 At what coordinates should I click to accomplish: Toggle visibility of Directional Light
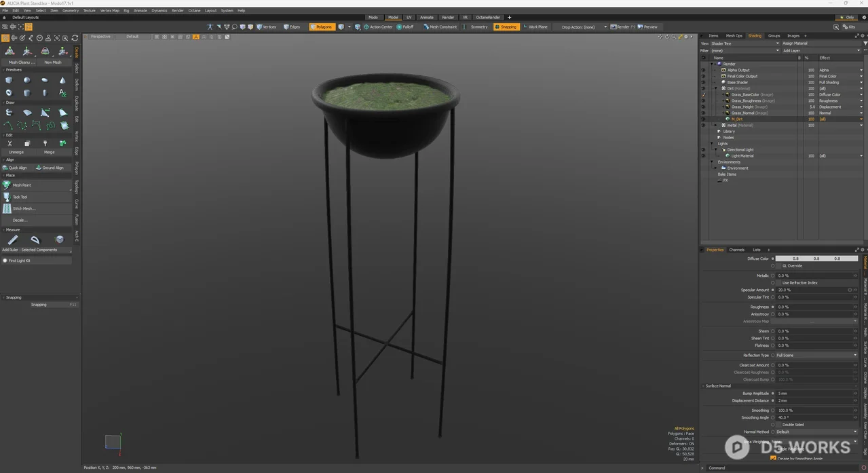tap(703, 149)
